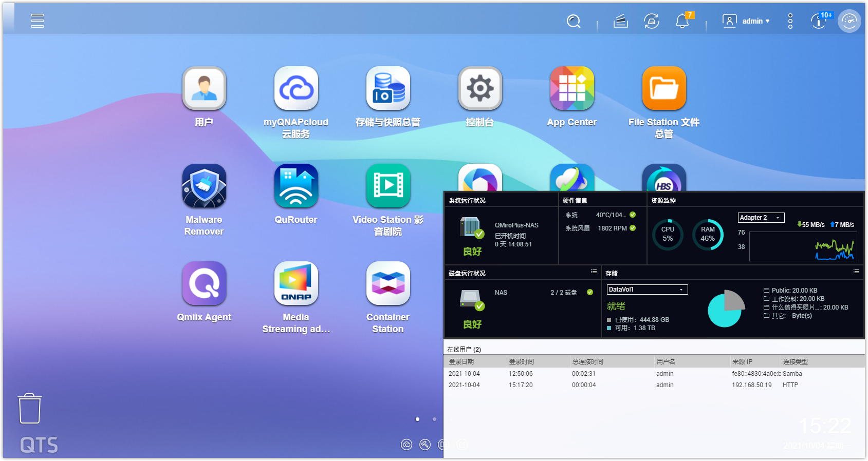Click the 12:50:06 login time cell
Screen dimensions: 868x461
point(521,374)
